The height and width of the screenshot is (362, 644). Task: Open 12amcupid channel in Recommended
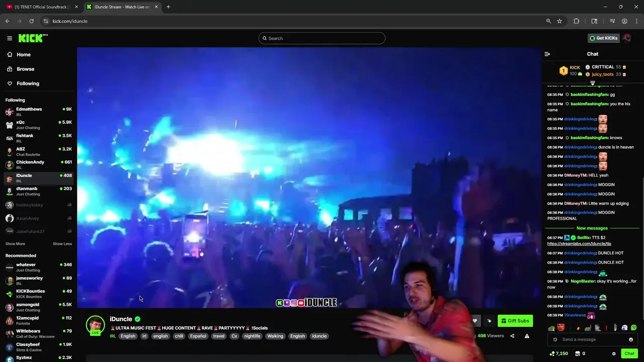(x=38, y=320)
